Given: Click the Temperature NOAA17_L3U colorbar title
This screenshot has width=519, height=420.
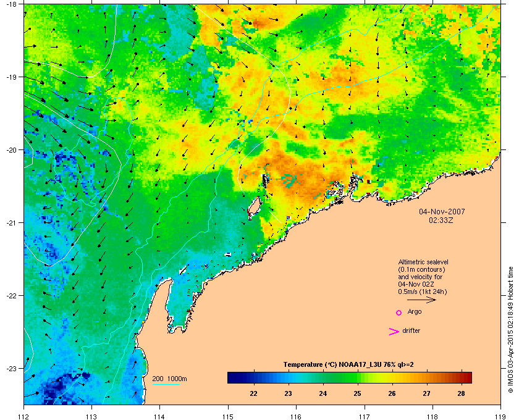Looking at the screenshot, I should coord(348,365).
